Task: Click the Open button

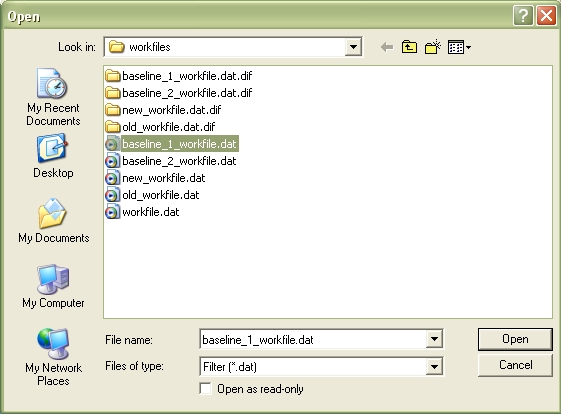Action: [515, 339]
